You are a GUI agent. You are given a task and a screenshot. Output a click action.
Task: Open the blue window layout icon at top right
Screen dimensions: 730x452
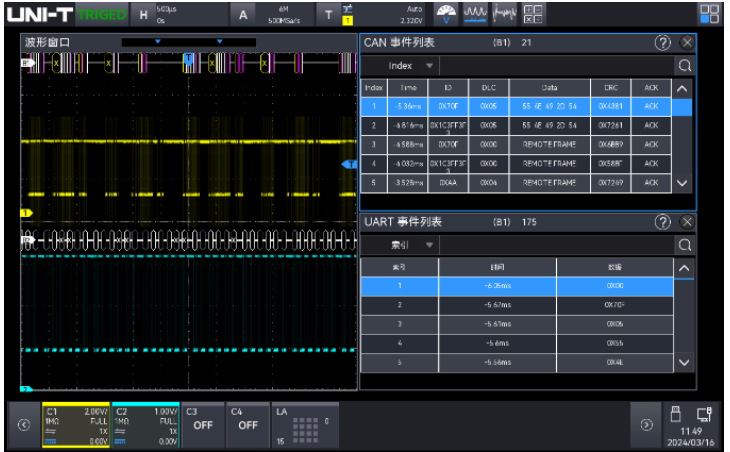click(709, 14)
